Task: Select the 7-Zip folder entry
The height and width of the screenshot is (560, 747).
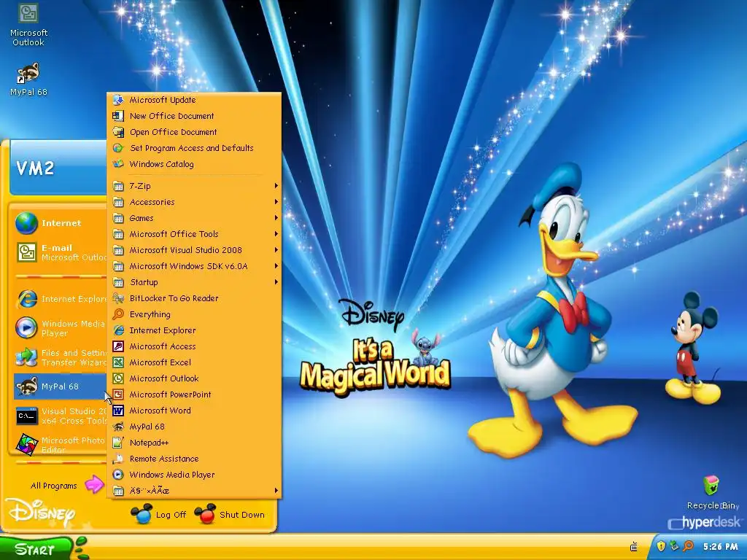Action: coord(194,186)
